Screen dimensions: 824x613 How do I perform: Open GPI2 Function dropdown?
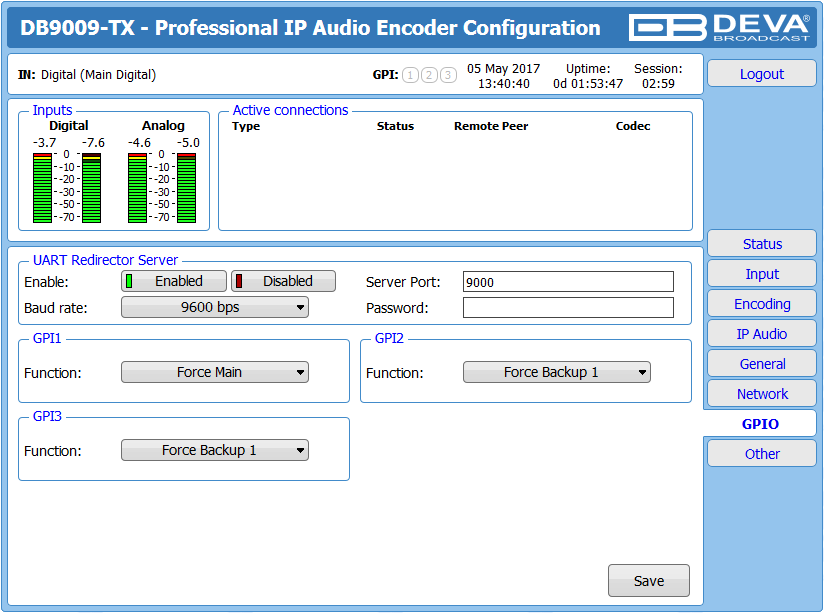tap(557, 372)
